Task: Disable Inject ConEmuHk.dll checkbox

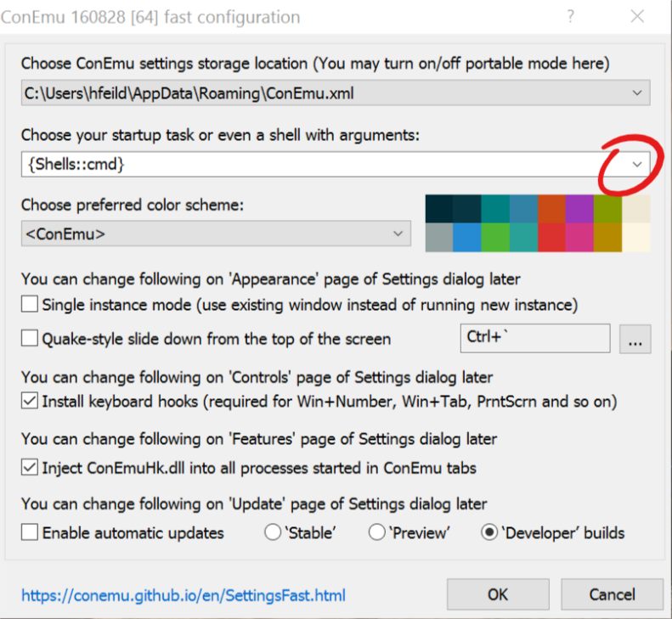Action: [x=31, y=467]
